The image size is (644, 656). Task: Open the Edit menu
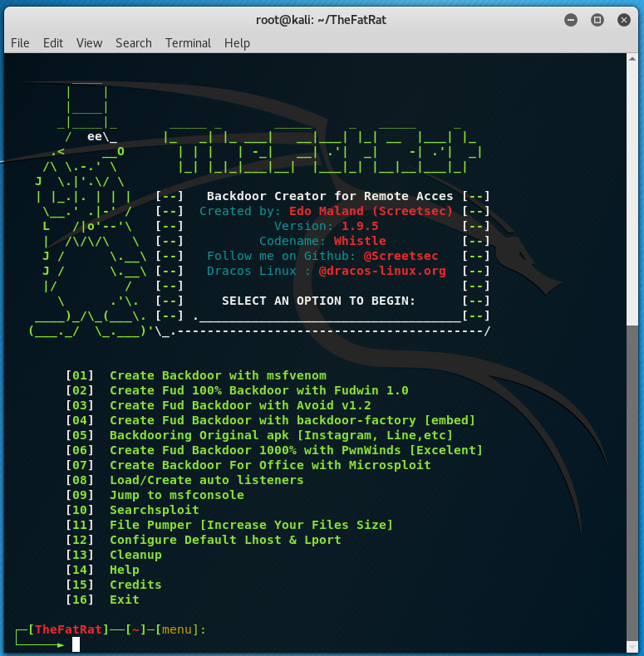point(53,43)
